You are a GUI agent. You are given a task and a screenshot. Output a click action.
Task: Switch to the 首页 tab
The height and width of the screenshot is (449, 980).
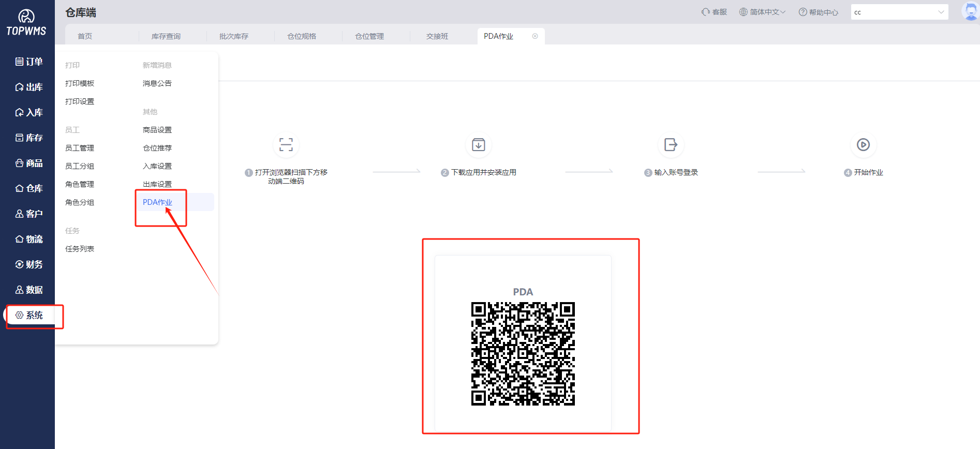point(85,36)
